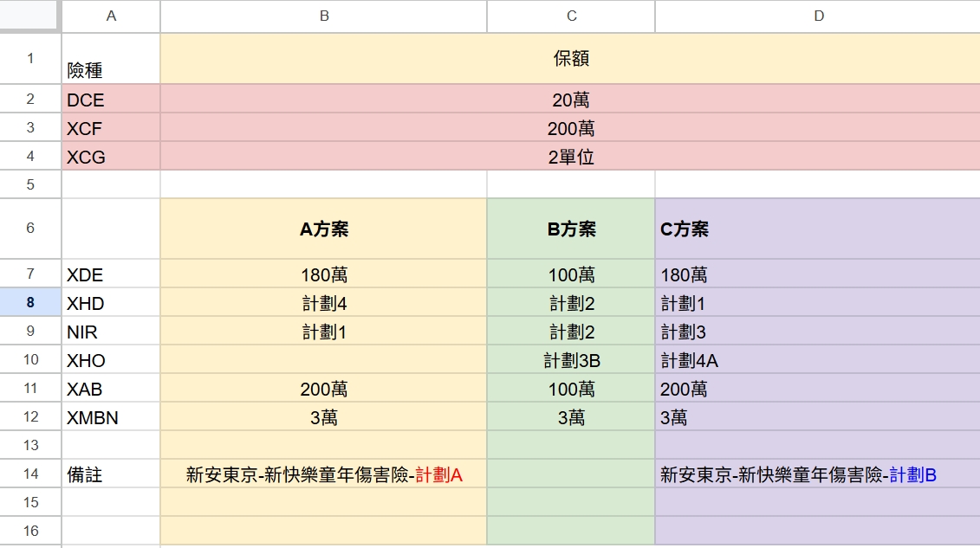Select the XMBN label cell
The height and width of the screenshot is (548, 980).
tap(111, 418)
